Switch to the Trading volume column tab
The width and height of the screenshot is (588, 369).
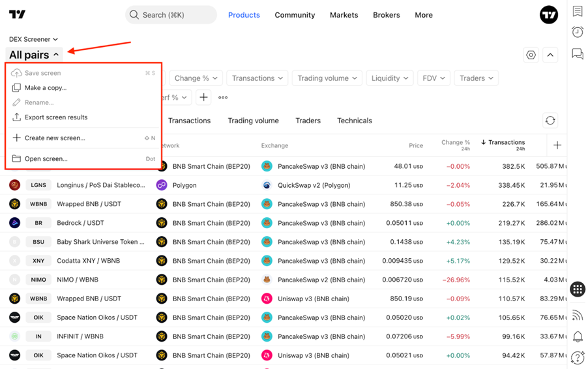click(x=253, y=121)
